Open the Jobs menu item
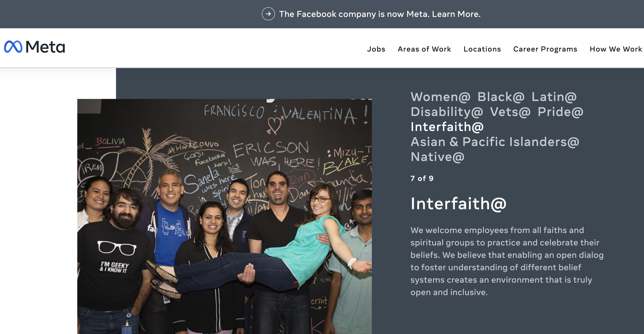The height and width of the screenshot is (334, 644). [376, 49]
